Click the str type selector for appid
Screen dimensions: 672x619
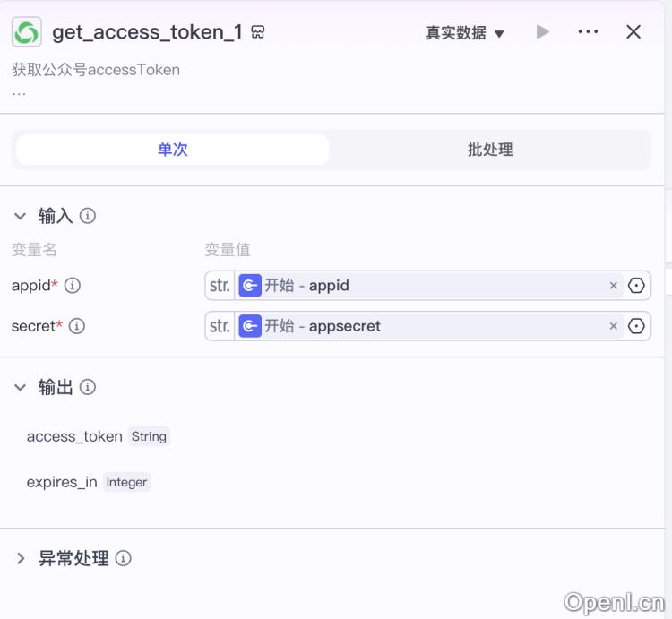click(220, 285)
